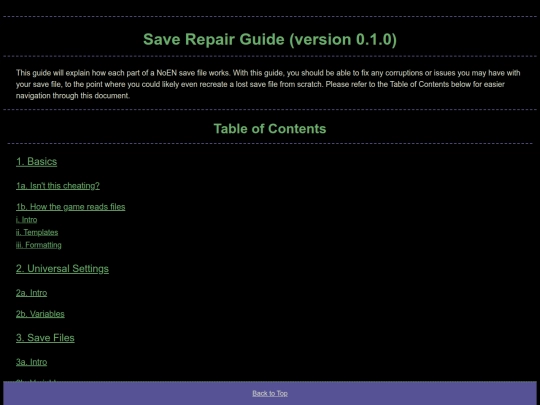Open the '2b. Variables' link

click(x=40, y=314)
